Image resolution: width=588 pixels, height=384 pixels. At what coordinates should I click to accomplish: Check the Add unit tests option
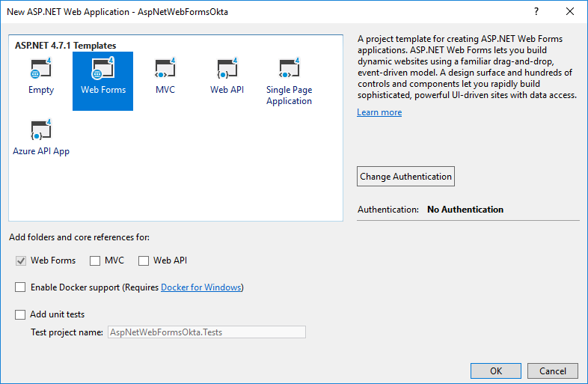pyautogui.click(x=20, y=315)
